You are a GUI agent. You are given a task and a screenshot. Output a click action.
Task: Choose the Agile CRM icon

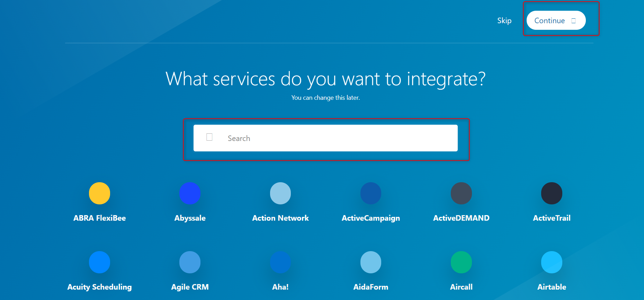coord(190,262)
